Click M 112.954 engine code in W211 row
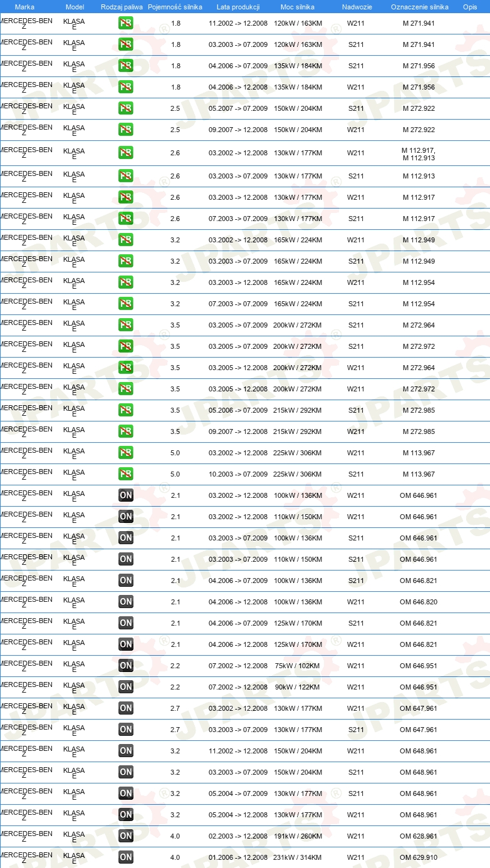This screenshot has height=868, width=490. 419,282
